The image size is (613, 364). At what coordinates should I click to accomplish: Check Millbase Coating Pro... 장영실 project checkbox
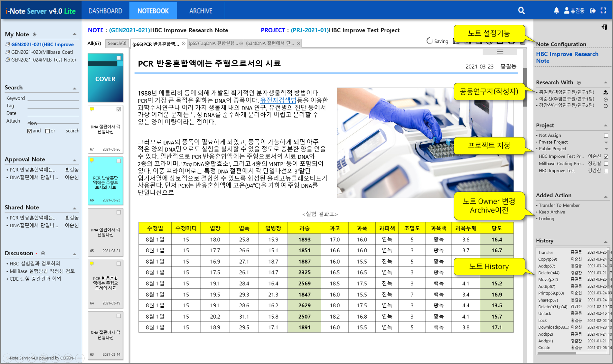tap(606, 164)
